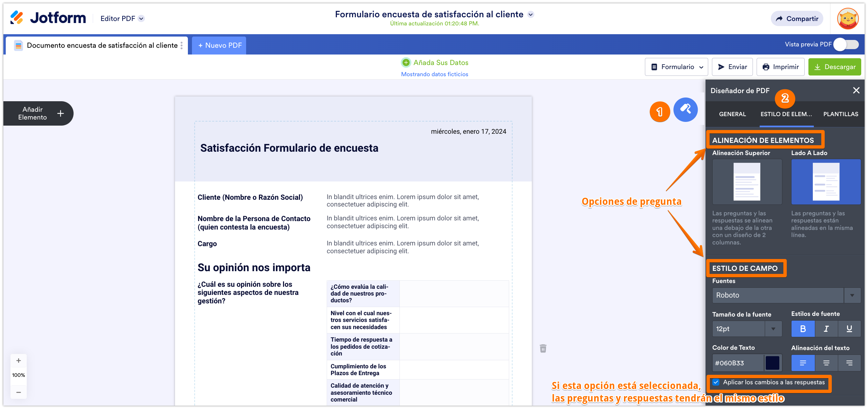Toggle italic font style
868x410 pixels.
tap(826, 329)
